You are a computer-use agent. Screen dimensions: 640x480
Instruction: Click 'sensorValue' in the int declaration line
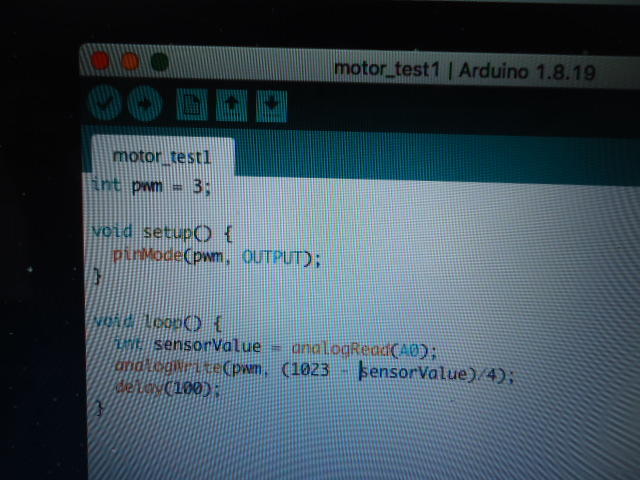tap(207, 345)
